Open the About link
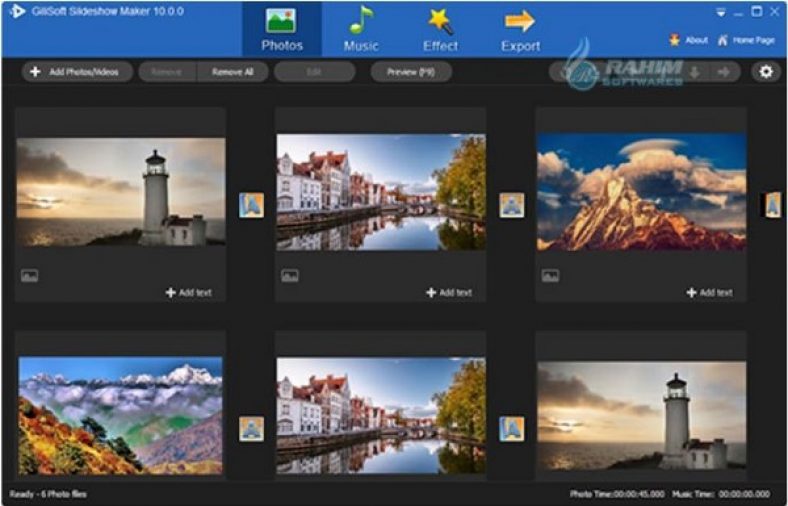The image size is (788, 506). [x=697, y=40]
